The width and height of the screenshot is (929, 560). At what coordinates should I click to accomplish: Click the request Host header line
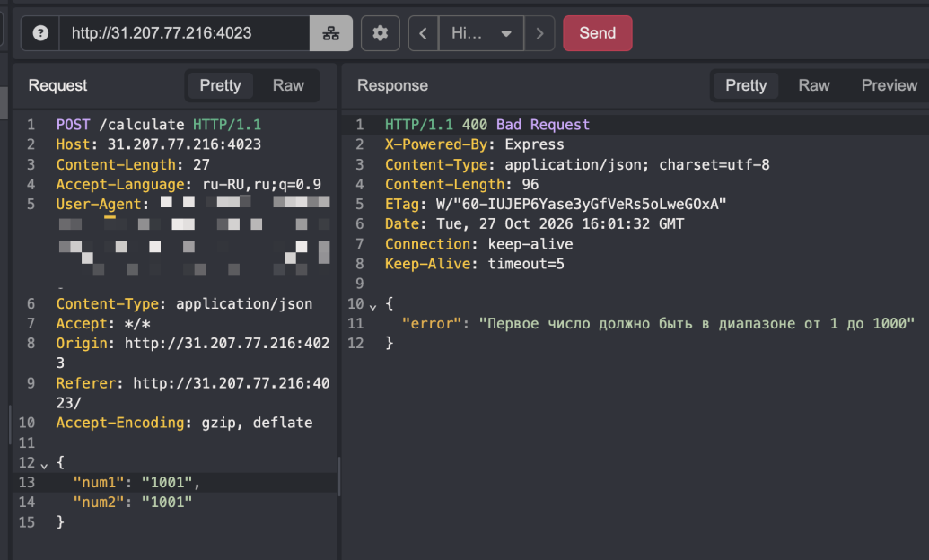tap(159, 144)
